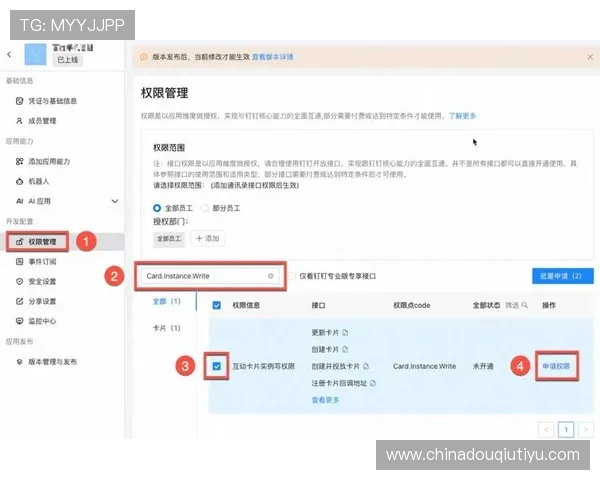Click the 机器人 robot icon

click(x=20, y=181)
